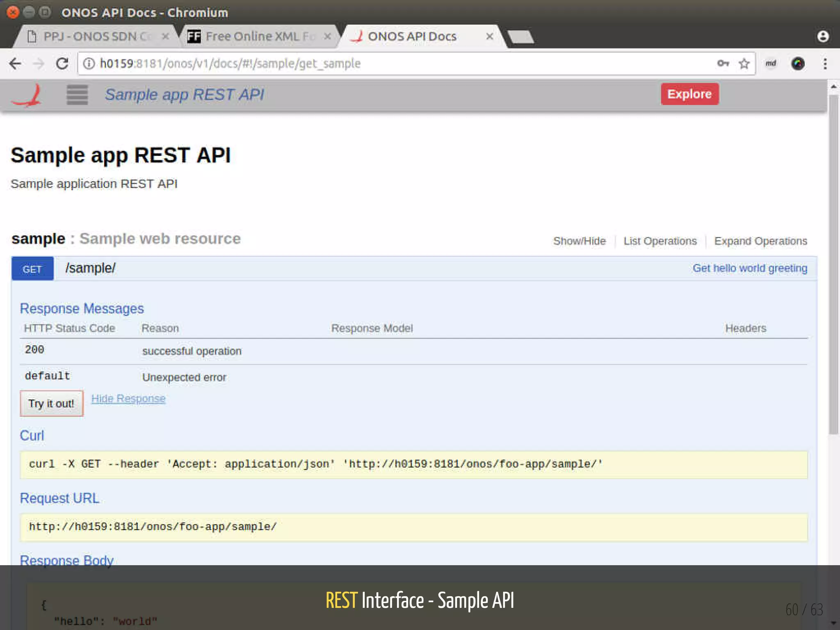Click the Request URL heading
The image size is (840, 630).
(x=60, y=498)
